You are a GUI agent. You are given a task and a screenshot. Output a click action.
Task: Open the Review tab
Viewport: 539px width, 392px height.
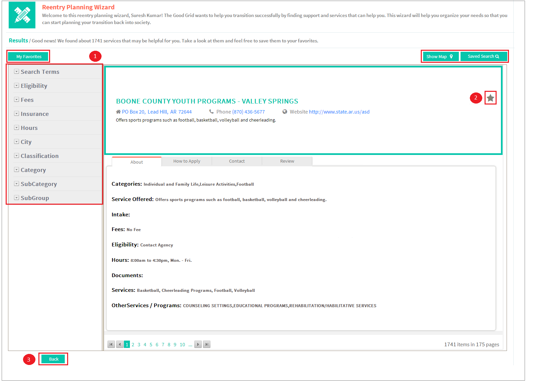tap(287, 161)
